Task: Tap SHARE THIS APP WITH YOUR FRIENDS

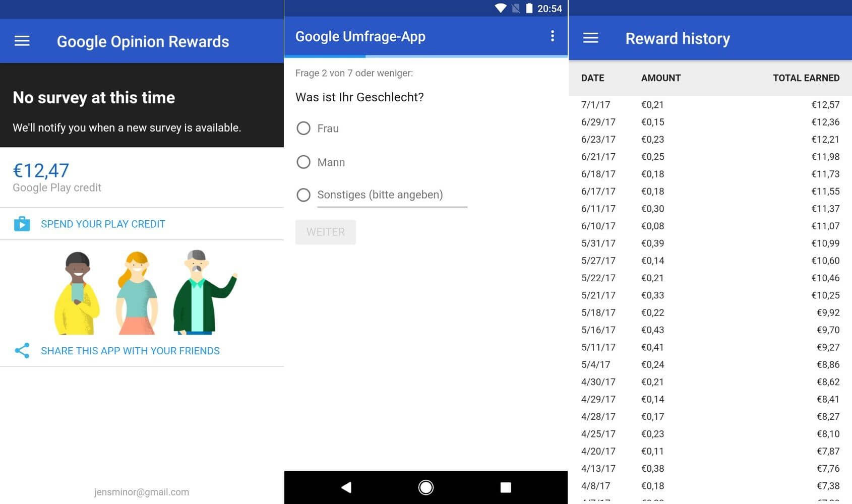Action: [x=130, y=351]
